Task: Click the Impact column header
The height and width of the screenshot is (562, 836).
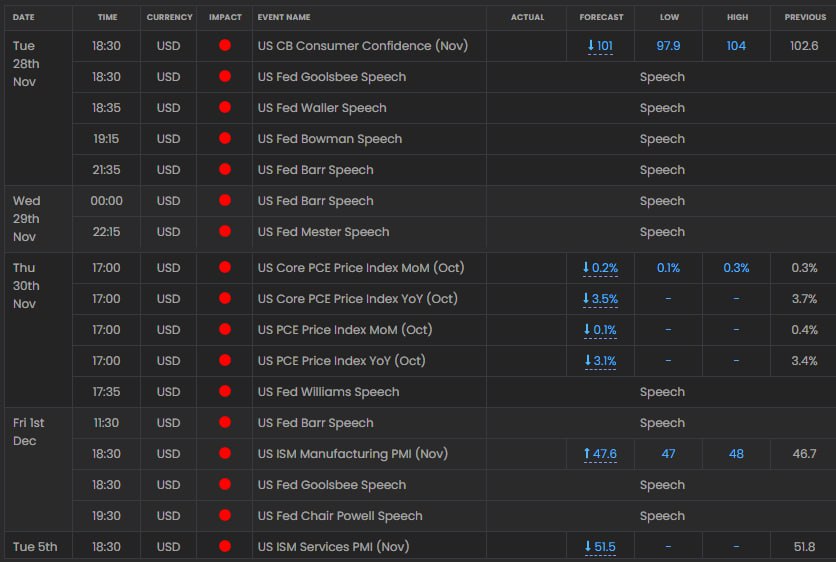Action: 225,17
